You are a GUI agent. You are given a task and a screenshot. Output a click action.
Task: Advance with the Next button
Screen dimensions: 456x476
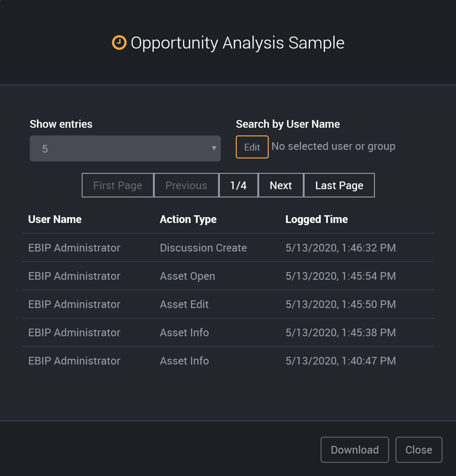(x=281, y=185)
